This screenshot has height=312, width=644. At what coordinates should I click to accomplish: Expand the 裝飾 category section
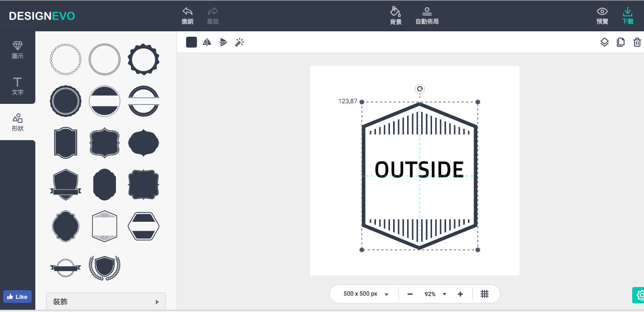[106, 302]
